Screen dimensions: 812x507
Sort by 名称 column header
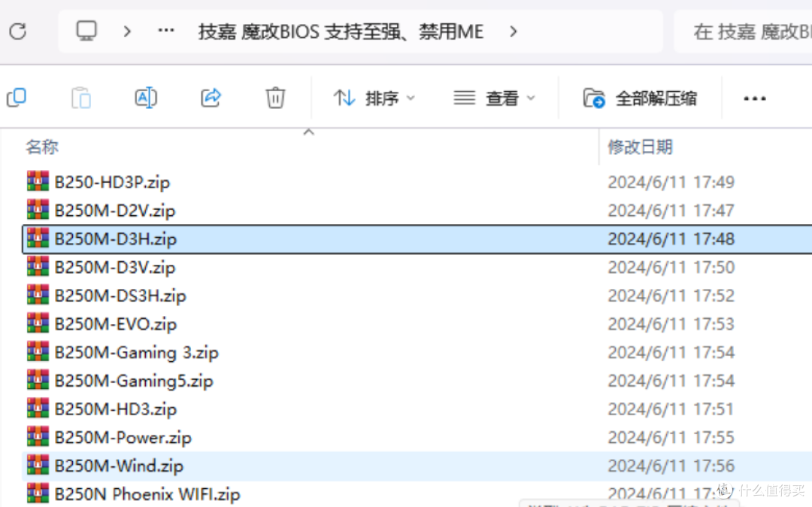pyautogui.click(x=42, y=147)
